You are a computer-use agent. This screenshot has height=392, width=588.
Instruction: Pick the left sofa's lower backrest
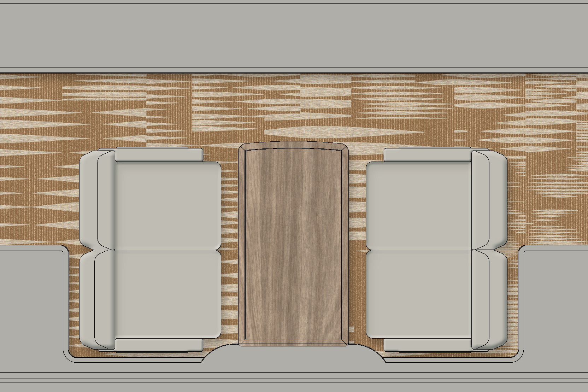pos(97,300)
